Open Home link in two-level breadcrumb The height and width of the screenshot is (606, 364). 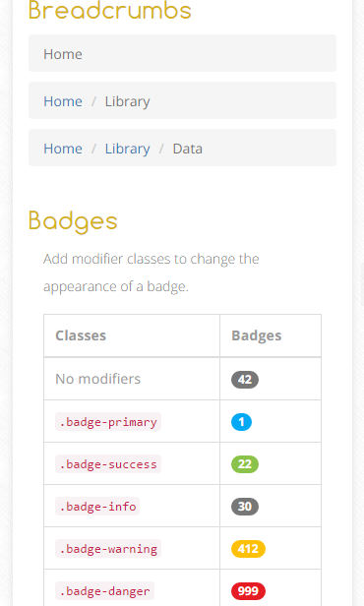click(63, 101)
